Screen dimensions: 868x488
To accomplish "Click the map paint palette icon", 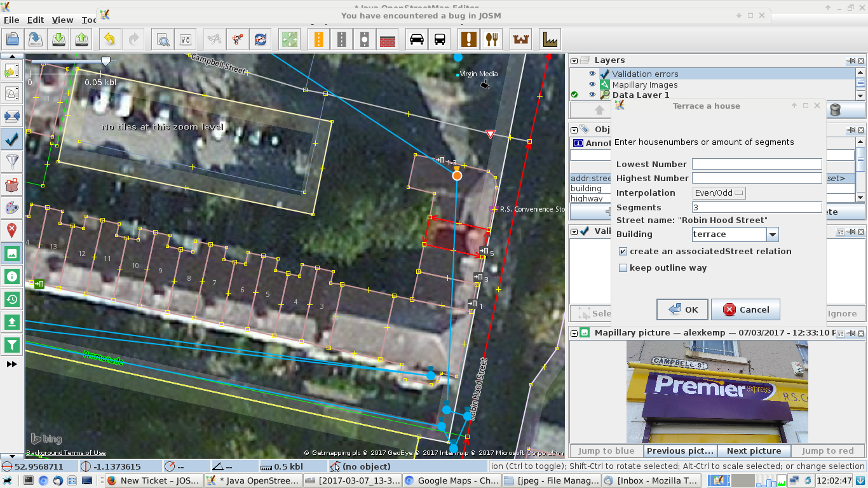I will [x=11, y=207].
